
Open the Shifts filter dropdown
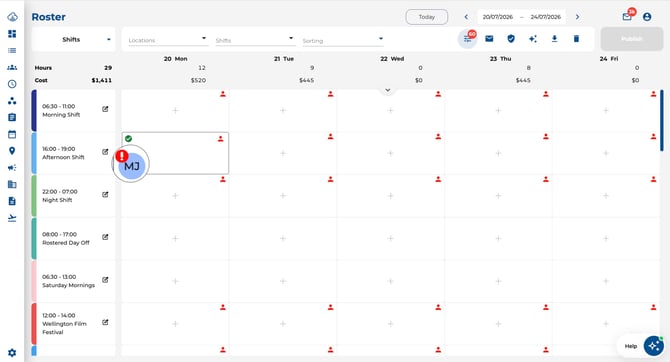coord(255,40)
